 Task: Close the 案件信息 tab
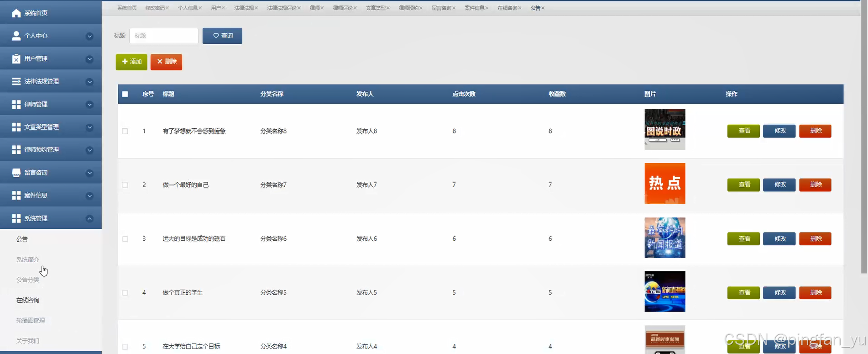487,8
